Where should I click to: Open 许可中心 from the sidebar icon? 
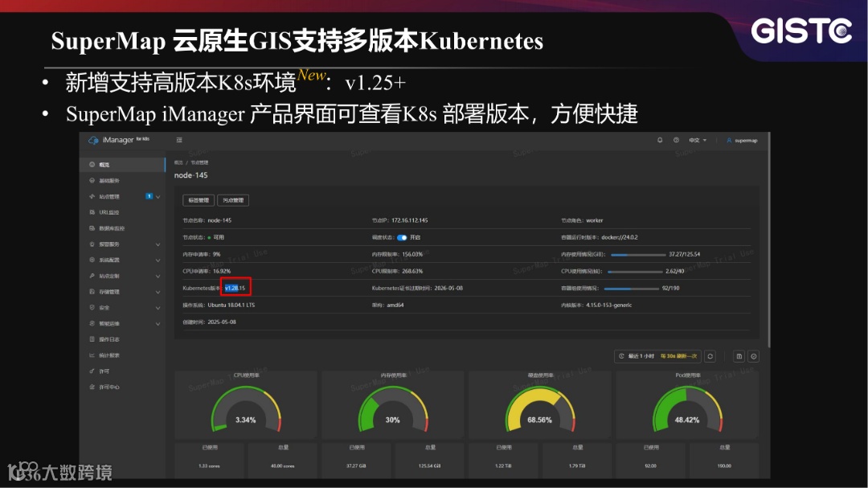pos(92,388)
